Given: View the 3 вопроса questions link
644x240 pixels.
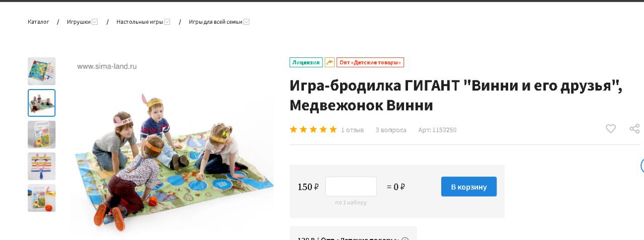Looking at the screenshot, I should (x=391, y=130).
